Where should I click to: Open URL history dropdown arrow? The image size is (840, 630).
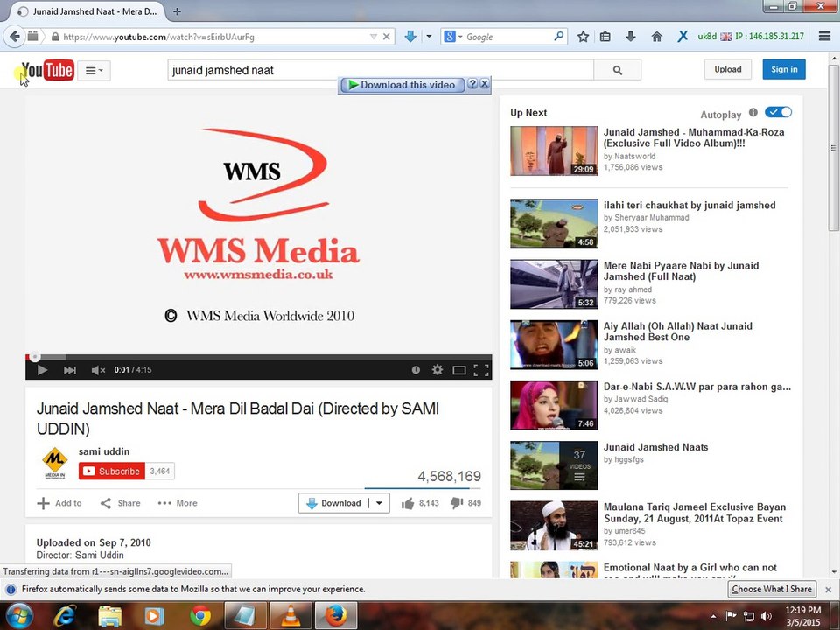coord(374,37)
